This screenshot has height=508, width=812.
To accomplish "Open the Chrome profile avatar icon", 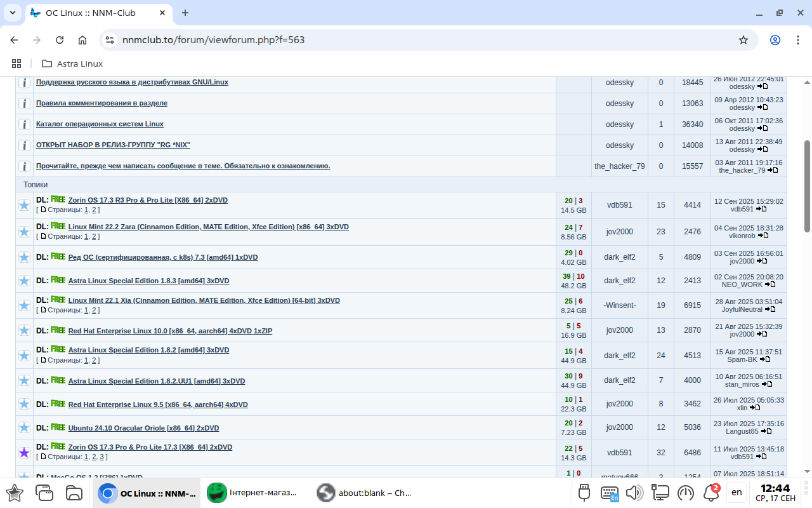I will click(x=775, y=40).
